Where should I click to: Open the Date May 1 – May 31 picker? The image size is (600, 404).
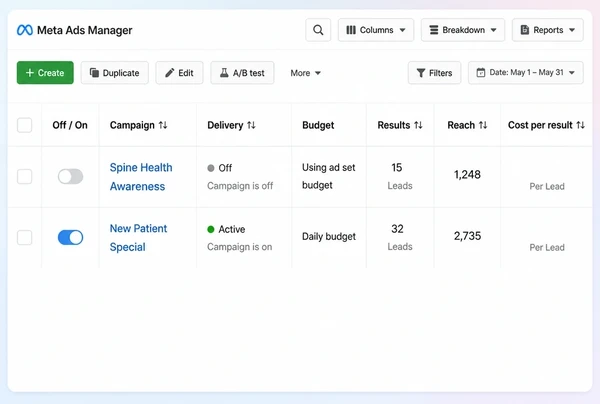[526, 73]
